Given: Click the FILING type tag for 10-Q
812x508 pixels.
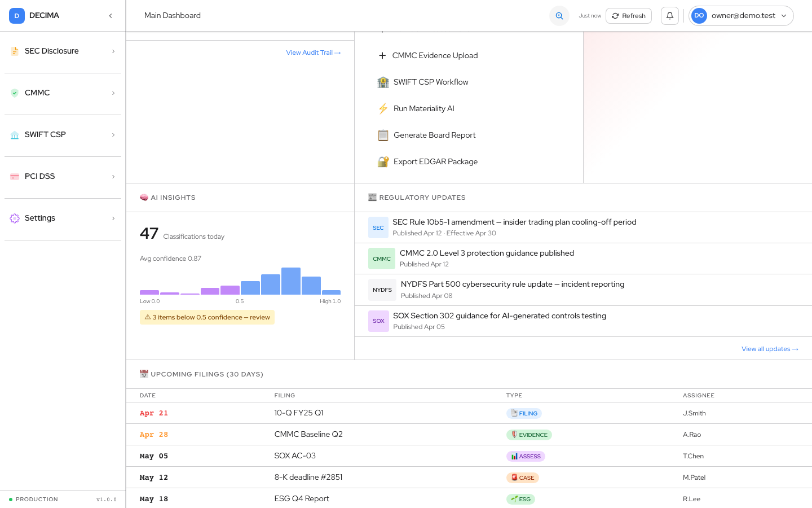Looking at the screenshot, I should [x=524, y=413].
